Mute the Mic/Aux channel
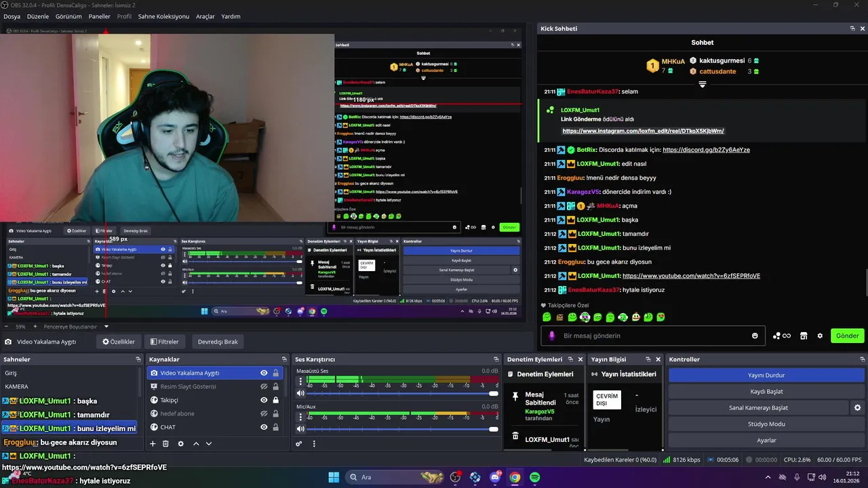 click(x=300, y=428)
